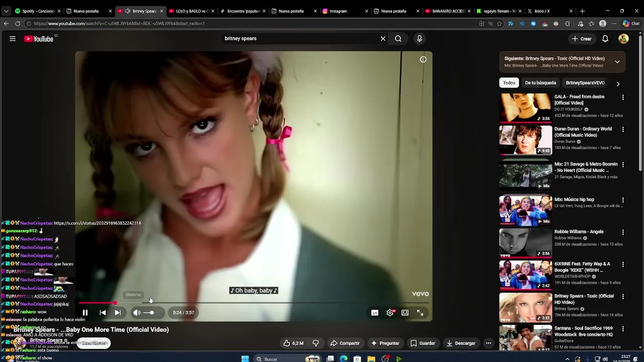Go to the YouTube home logo
The width and height of the screenshot is (644, 362).
click(39, 39)
